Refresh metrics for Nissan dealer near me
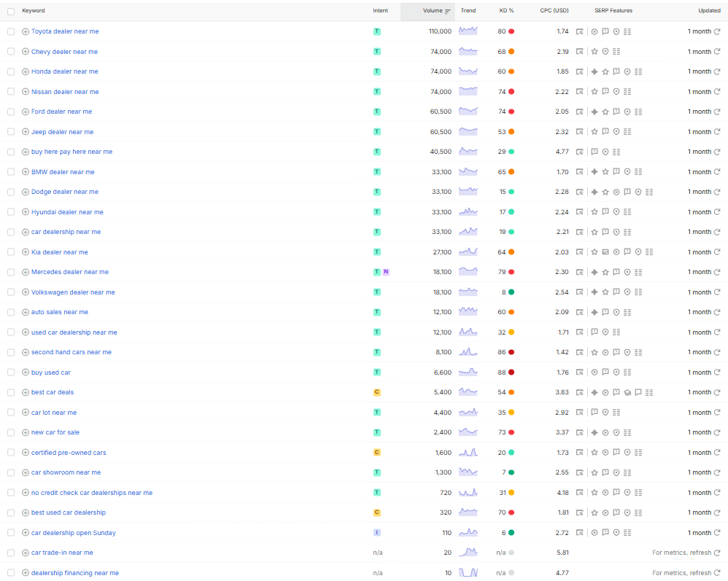 coord(717,92)
